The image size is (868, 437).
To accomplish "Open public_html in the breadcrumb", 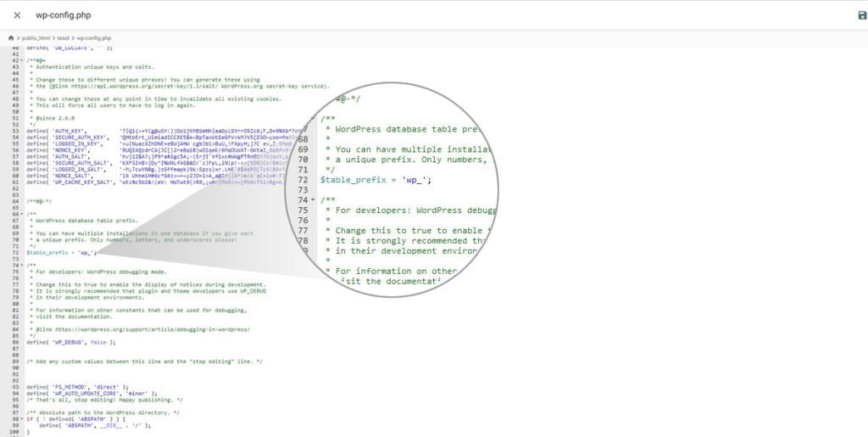I will click(x=35, y=38).
